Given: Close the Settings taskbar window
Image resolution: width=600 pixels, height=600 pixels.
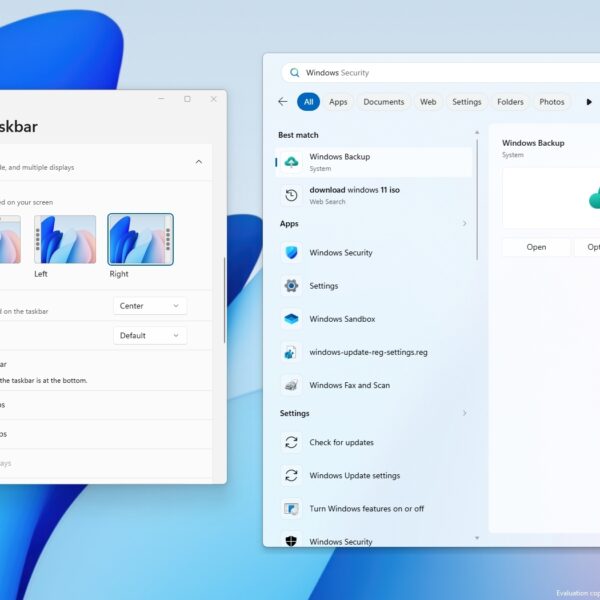Looking at the screenshot, I should pos(214,99).
